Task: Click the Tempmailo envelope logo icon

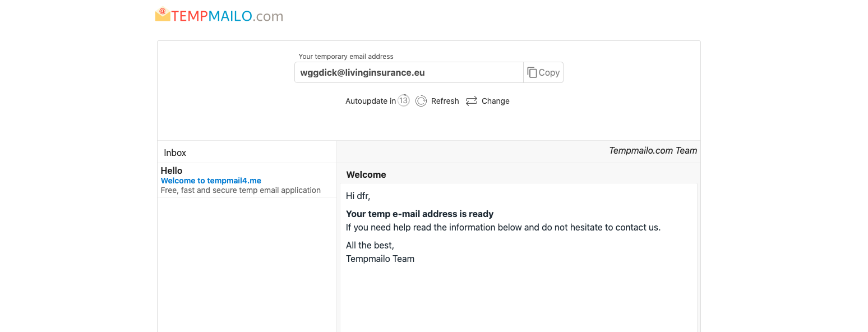Action: tap(163, 15)
